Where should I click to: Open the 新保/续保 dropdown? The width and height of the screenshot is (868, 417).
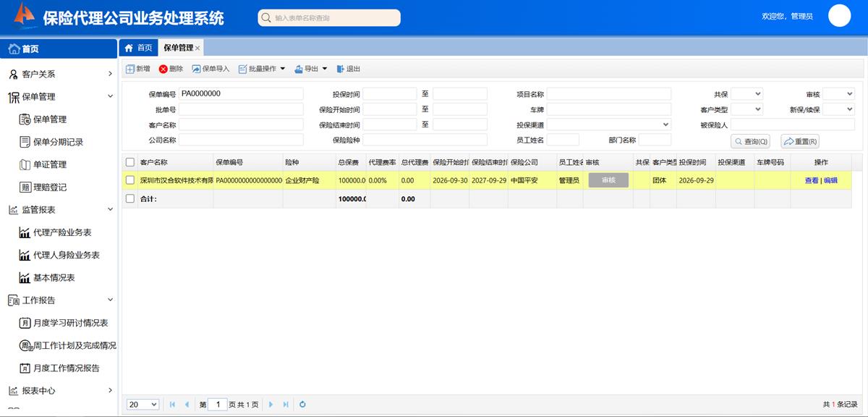pyautogui.click(x=839, y=109)
